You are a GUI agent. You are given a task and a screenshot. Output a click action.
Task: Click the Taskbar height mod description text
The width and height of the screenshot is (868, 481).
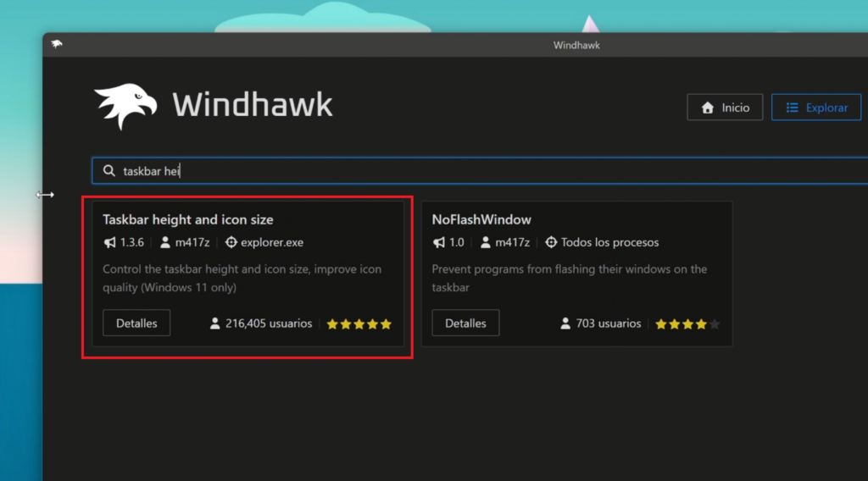click(242, 278)
